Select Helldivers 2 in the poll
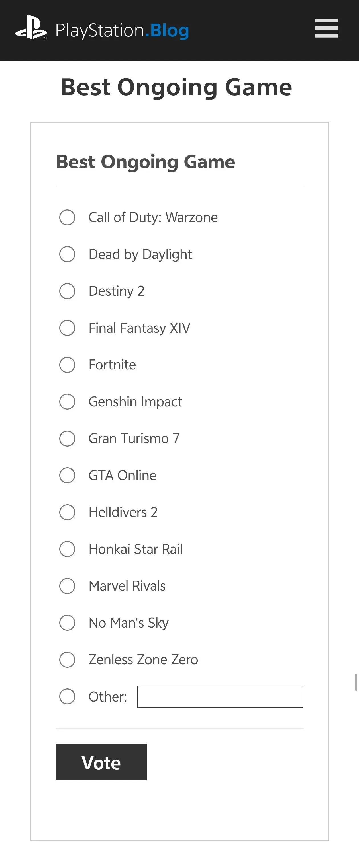This screenshot has width=359, height=868. [x=67, y=512]
